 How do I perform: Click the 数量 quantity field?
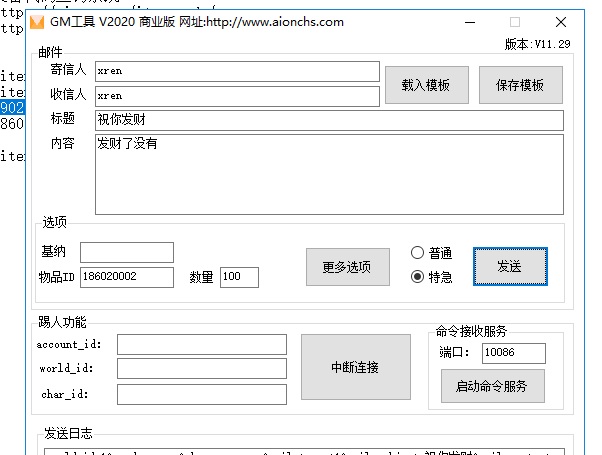pos(239,277)
